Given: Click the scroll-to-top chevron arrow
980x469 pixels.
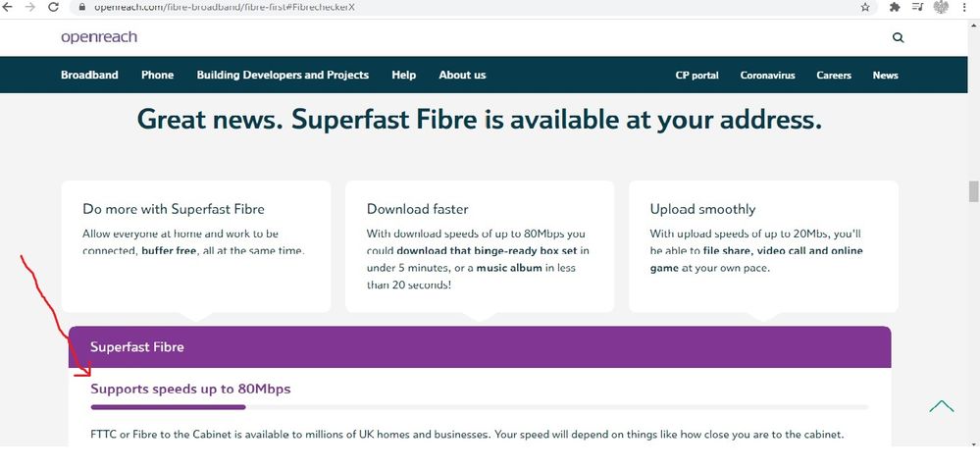Looking at the screenshot, I should click(x=941, y=406).
